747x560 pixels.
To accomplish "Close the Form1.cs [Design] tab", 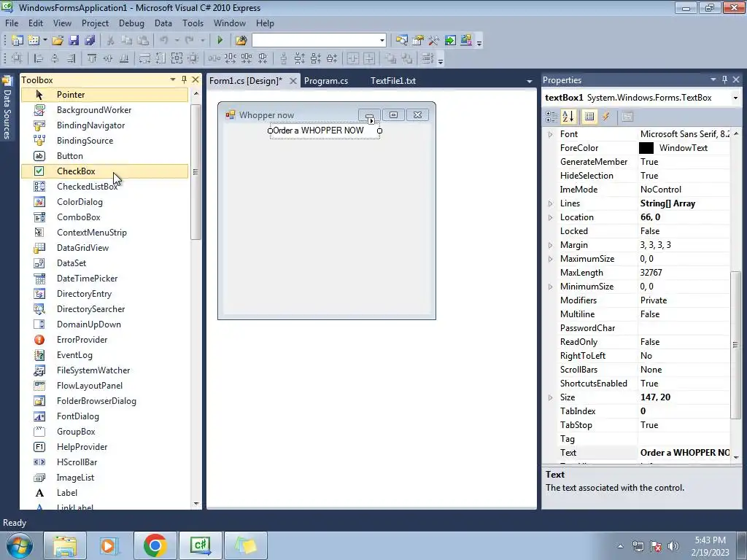I will click(293, 81).
